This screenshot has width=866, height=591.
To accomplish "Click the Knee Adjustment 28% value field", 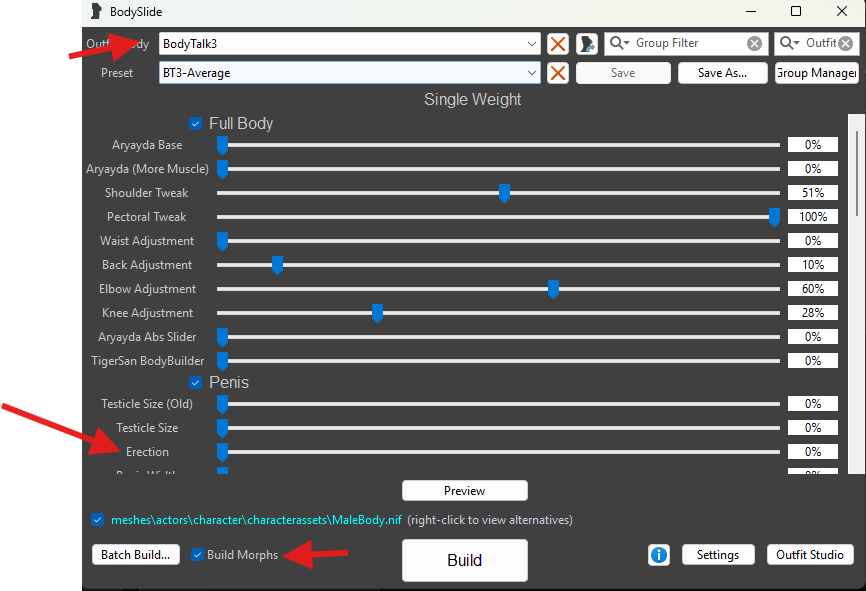I will (813, 313).
